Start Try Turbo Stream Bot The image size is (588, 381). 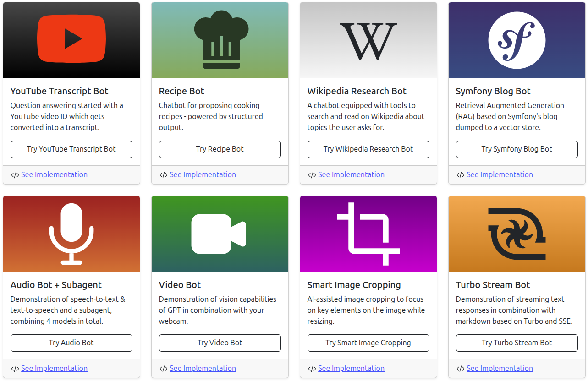click(517, 343)
